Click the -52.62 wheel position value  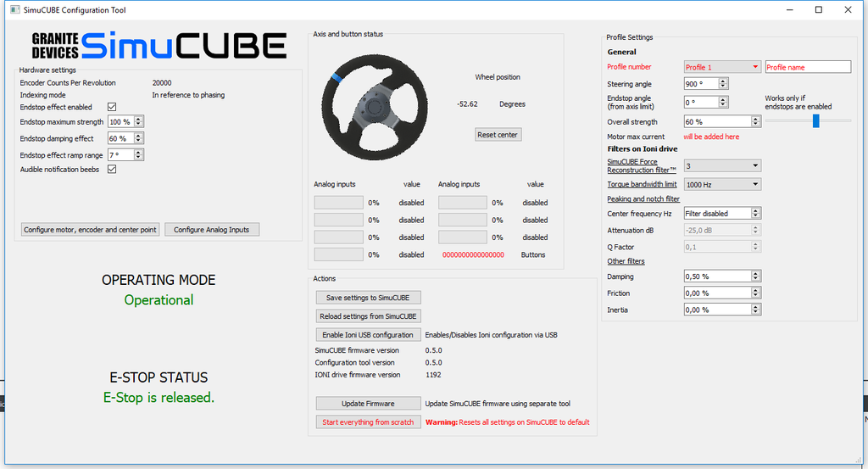pyautogui.click(x=467, y=104)
